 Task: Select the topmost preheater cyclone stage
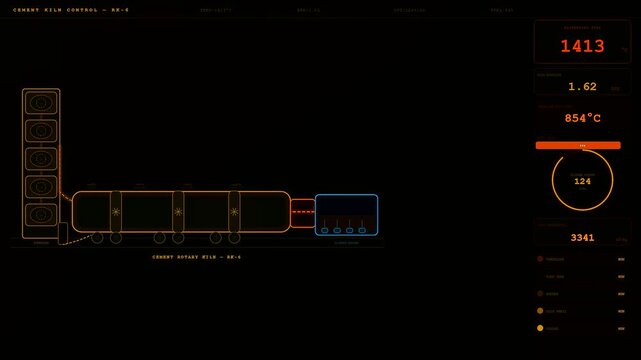[x=41, y=103]
